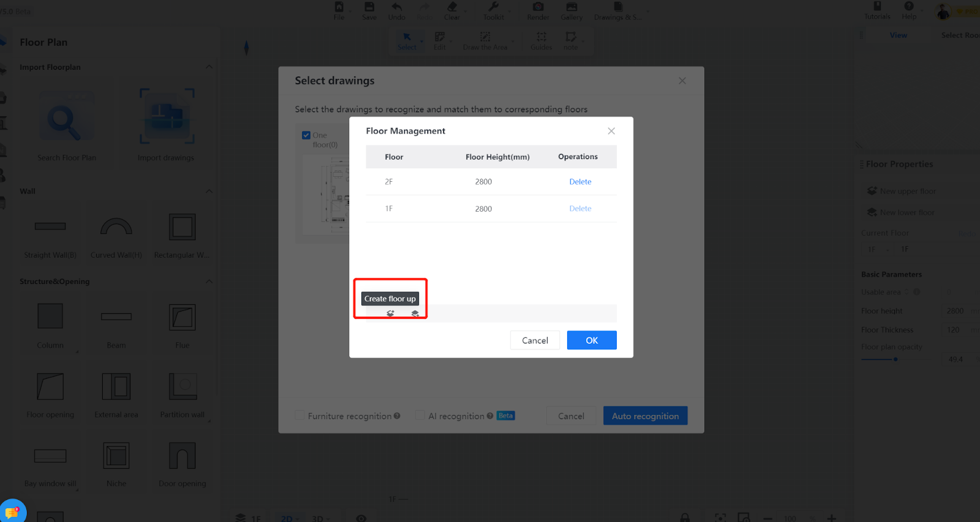Click Cancel in Floor Management dialog
Image resolution: width=980 pixels, height=522 pixels.
[535, 340]
